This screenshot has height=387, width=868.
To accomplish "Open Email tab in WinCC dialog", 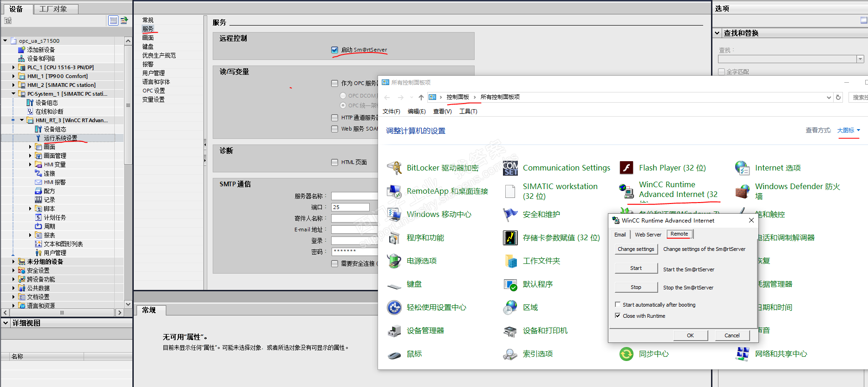I will 620,235.
